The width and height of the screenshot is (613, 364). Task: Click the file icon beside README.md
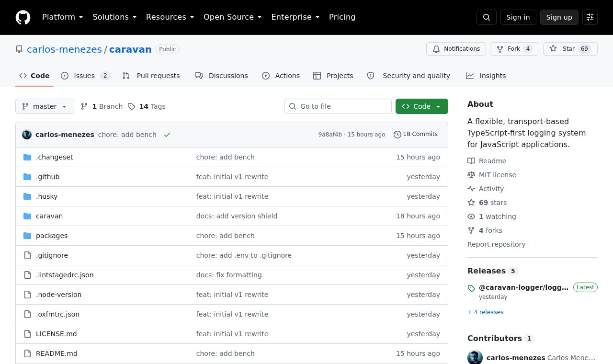click(27, 353)
